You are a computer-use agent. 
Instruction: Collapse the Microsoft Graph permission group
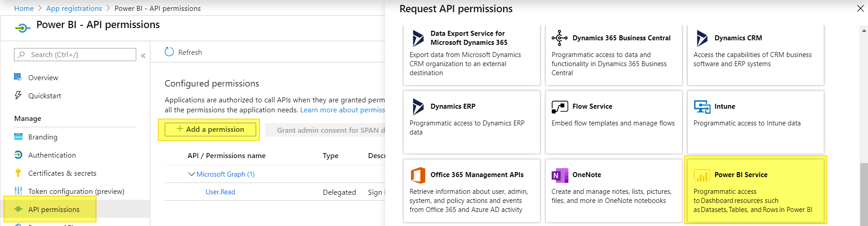[x=191, y=174]
